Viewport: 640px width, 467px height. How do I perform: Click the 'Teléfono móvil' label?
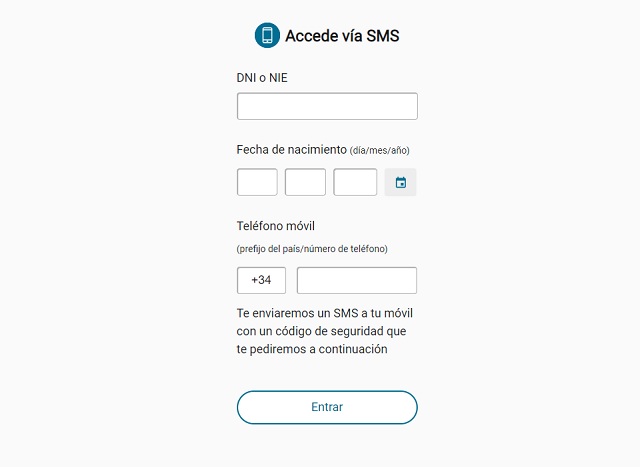tap(276, 226)
